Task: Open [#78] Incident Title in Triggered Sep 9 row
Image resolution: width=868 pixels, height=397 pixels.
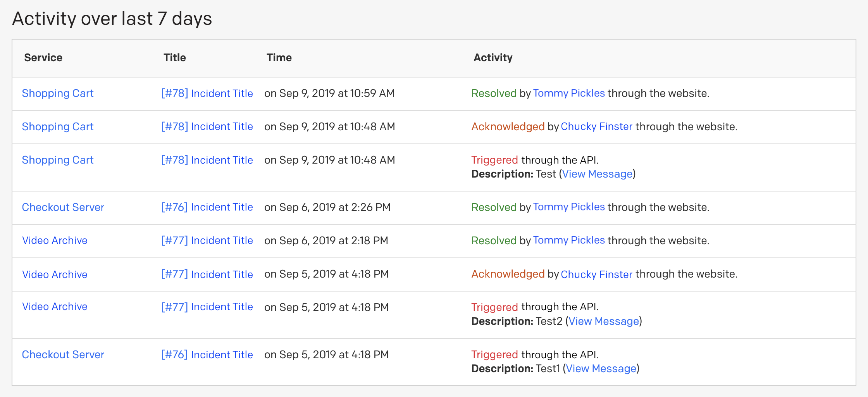Action: 207,160
